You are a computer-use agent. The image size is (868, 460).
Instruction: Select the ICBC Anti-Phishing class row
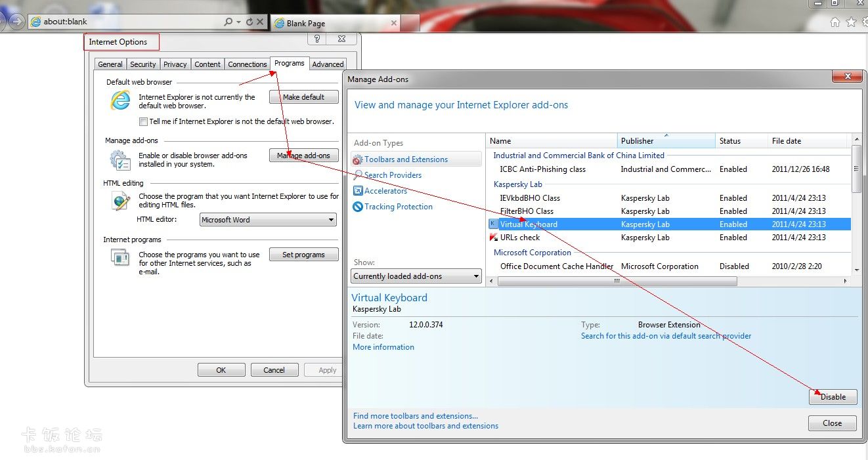pyautogui.click(x=670, y=169)
